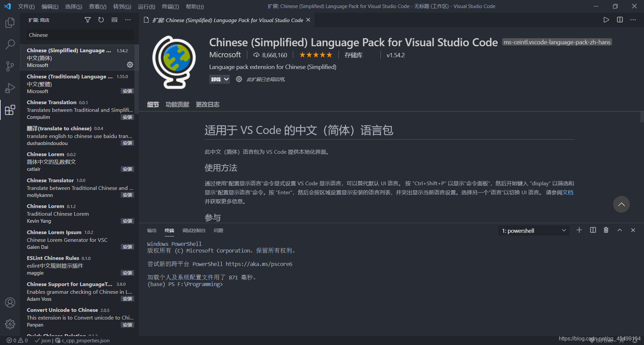This screenshot has height=345, width=644.
Task: Install ESLint Chinese Rules extension
Action: 127,273
